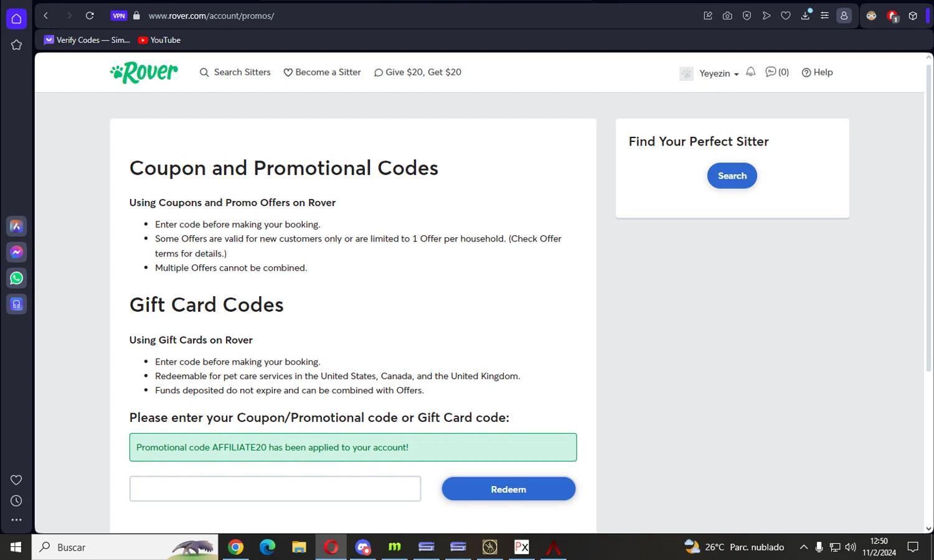Open Give $20, Get $20 referral link
Viewport: 934px width, 560px height.
[x=417, y=72]
